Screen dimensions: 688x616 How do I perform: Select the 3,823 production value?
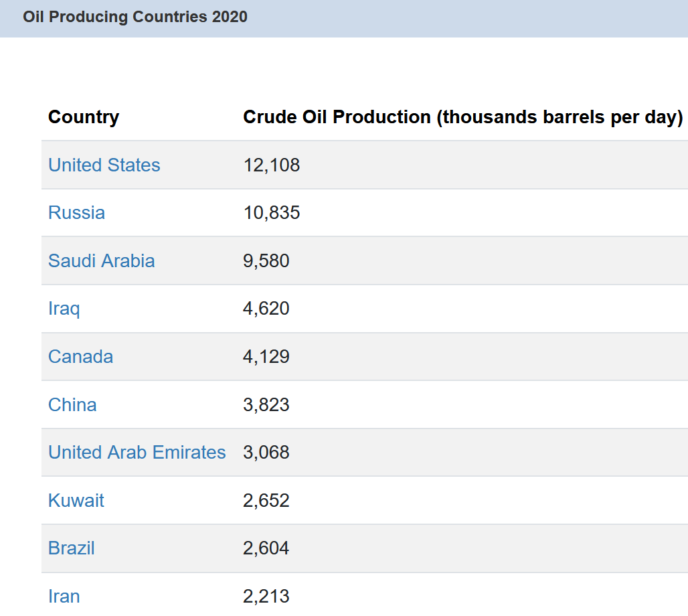point(266,405)
